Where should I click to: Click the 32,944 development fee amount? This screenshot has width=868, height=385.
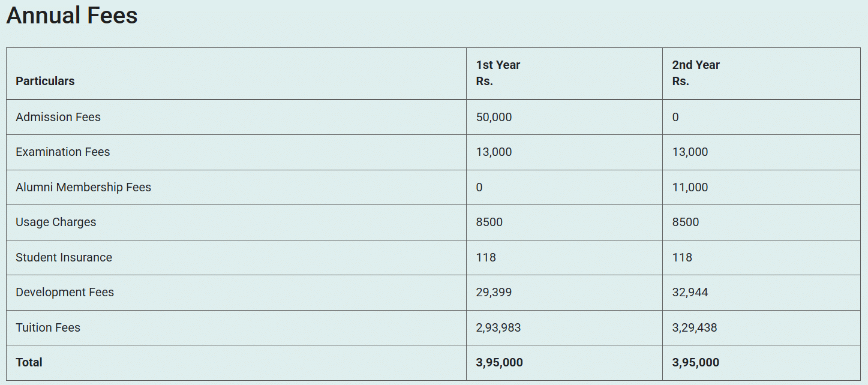click(690, 292)
